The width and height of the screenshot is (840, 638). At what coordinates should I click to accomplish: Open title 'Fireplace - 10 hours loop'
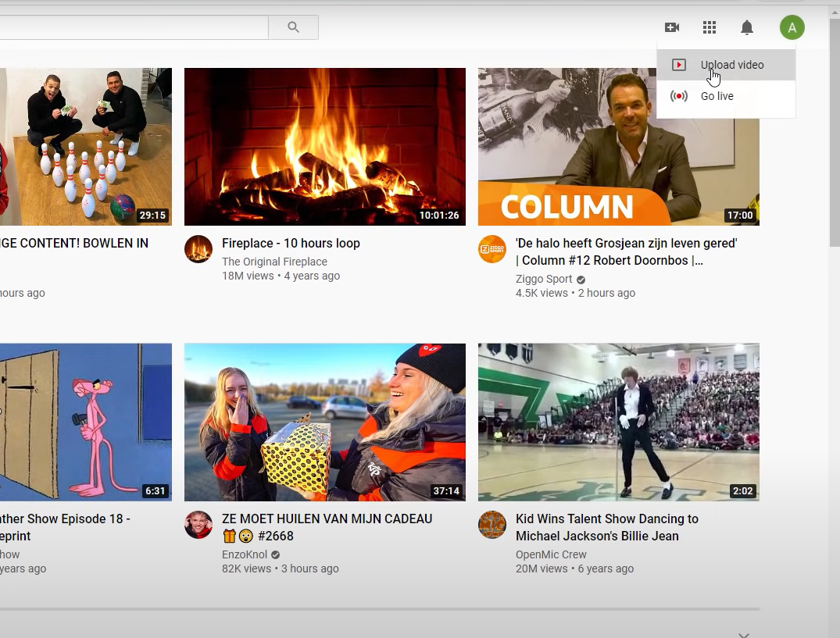coord(291,244)
